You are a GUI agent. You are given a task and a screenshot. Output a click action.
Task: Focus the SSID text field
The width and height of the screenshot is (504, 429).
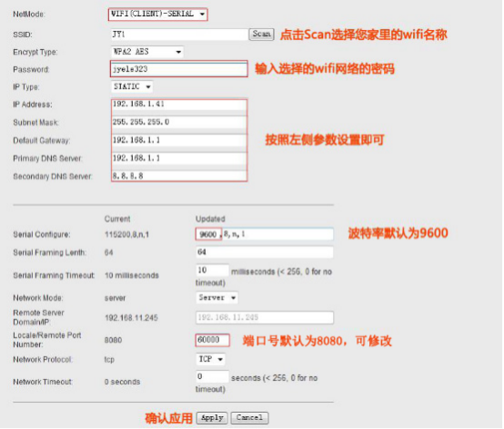click(179, 35)
